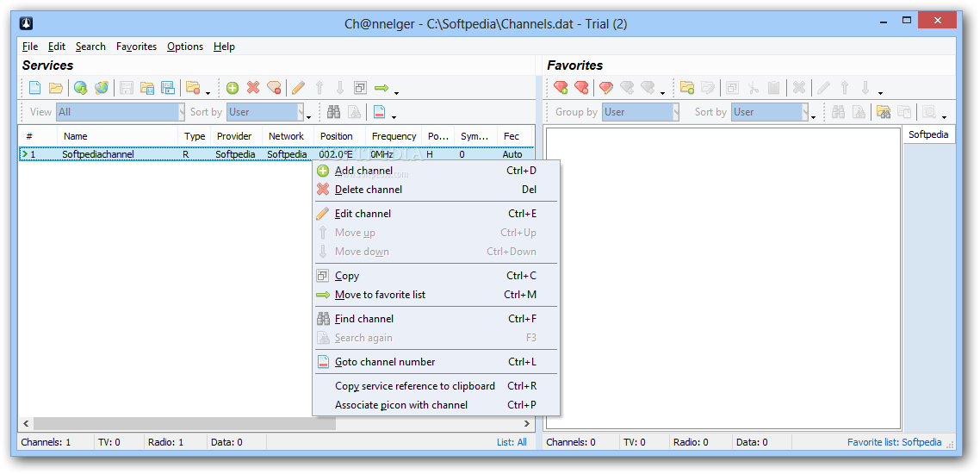Open the Help menu
Image resolution: width=980 pixels, height=474 pixels.
pyautogui.click(x=224, y=47)
